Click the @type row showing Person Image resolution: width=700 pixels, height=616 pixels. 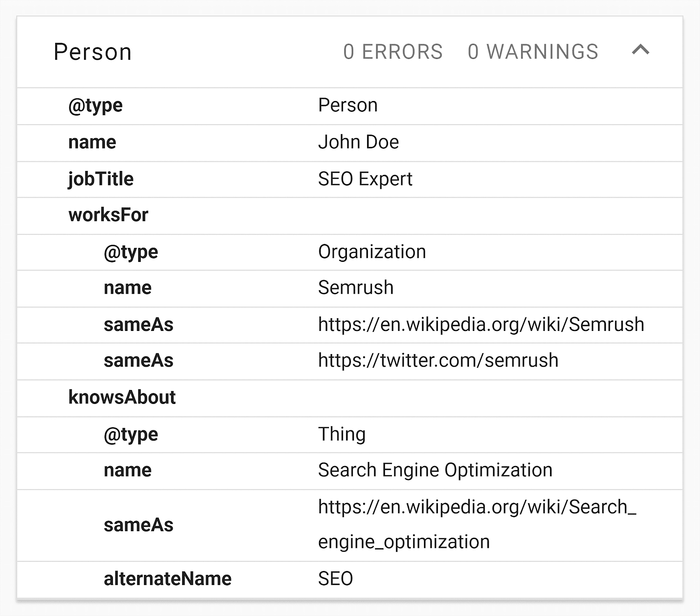(348, 105)
